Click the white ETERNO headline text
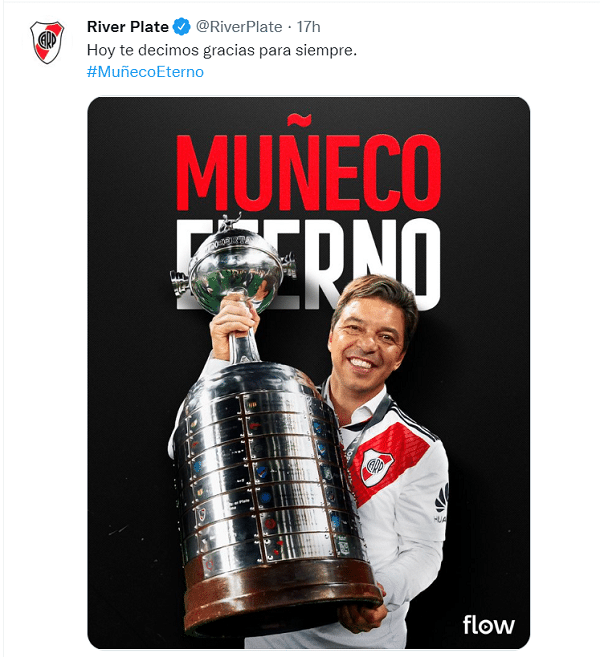Viewport: 600px width, 657px height. pyautogui.click(x=309, y=264)
